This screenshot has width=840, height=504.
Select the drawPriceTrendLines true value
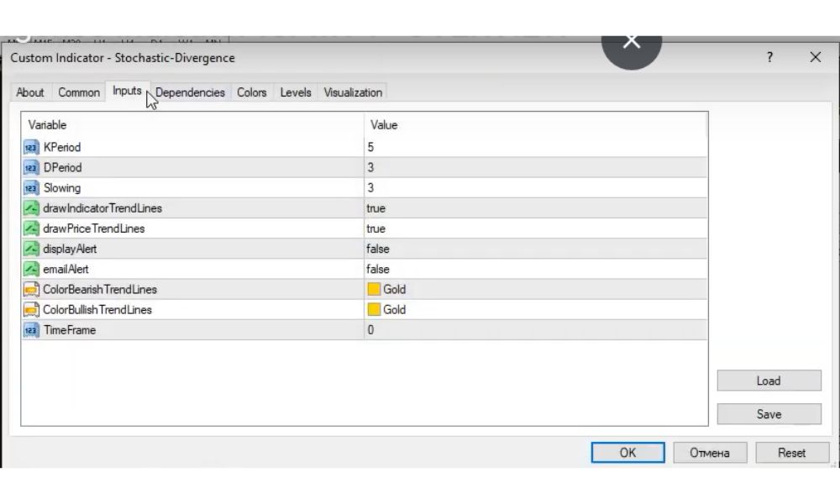tap(375, 228)
